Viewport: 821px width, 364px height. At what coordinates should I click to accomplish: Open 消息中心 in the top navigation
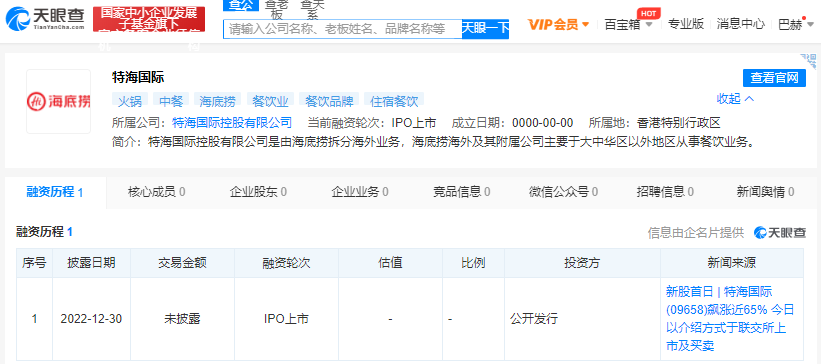click(740, 24)
